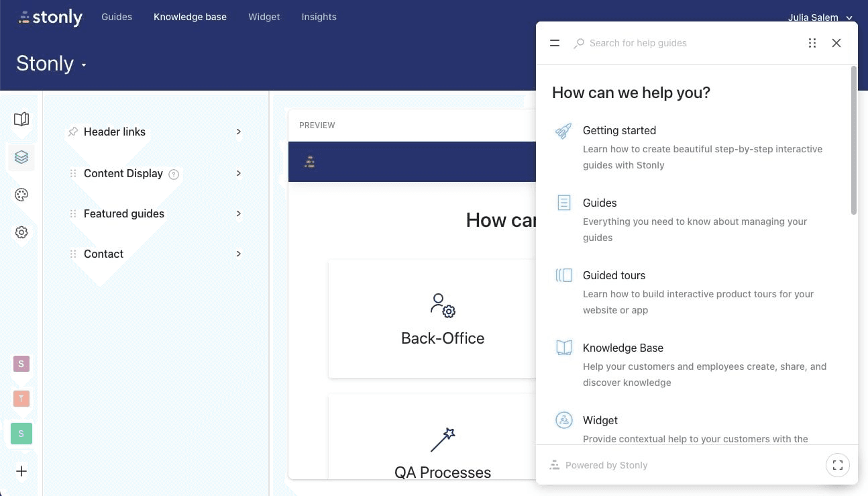The height and width of the screenshot is (496, 868).
Task: Open the Header links row
Action: tap(156, 132)
